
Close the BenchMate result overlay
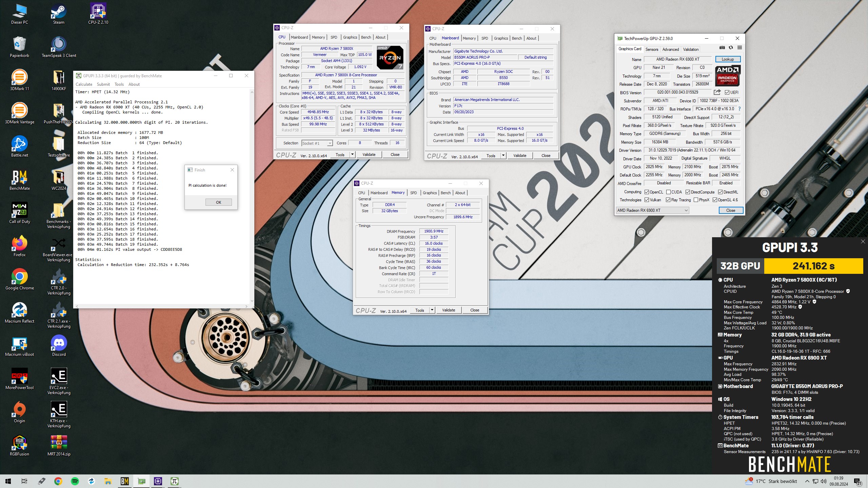pyautogui.click(x=863, y=241)
